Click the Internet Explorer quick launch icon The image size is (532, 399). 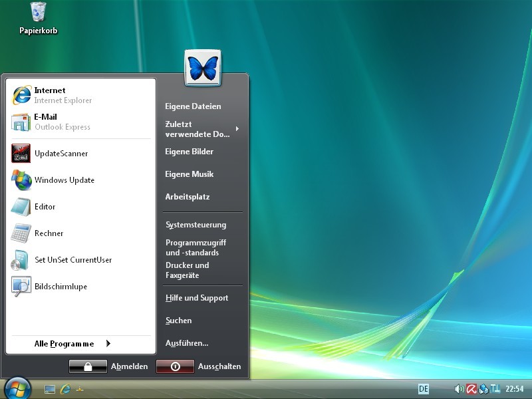(x=65, y=389)
